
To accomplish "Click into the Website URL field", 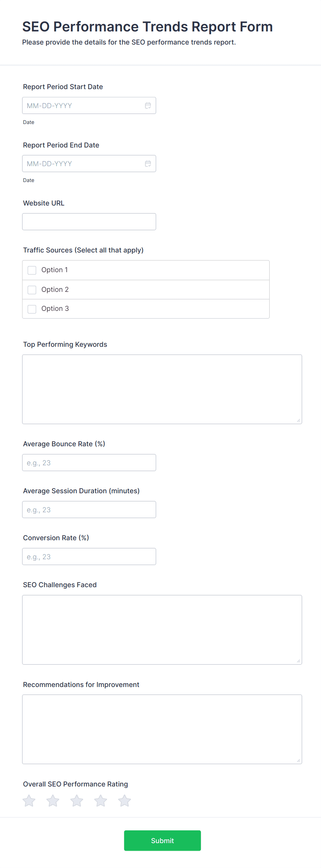I will (89, 222).
